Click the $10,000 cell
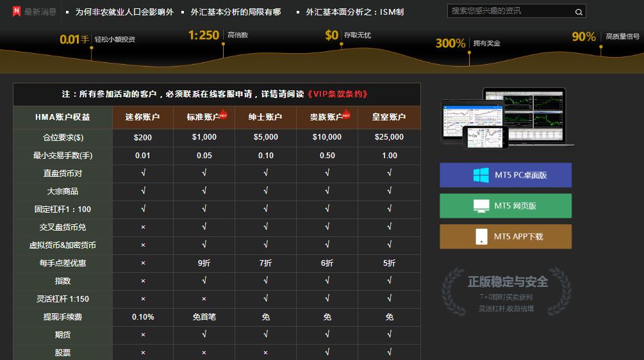This screenshot has height=360, width=644. [x=327, y=138]
